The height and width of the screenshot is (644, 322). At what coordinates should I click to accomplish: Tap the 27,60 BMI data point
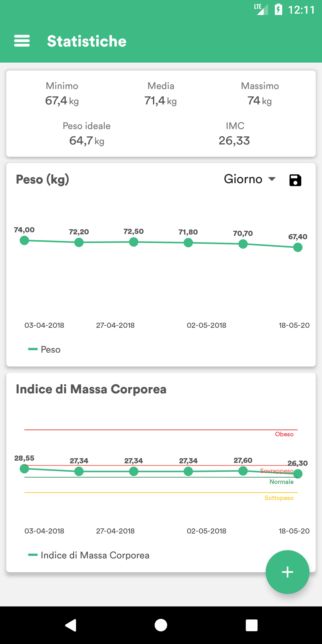[243, 471]
